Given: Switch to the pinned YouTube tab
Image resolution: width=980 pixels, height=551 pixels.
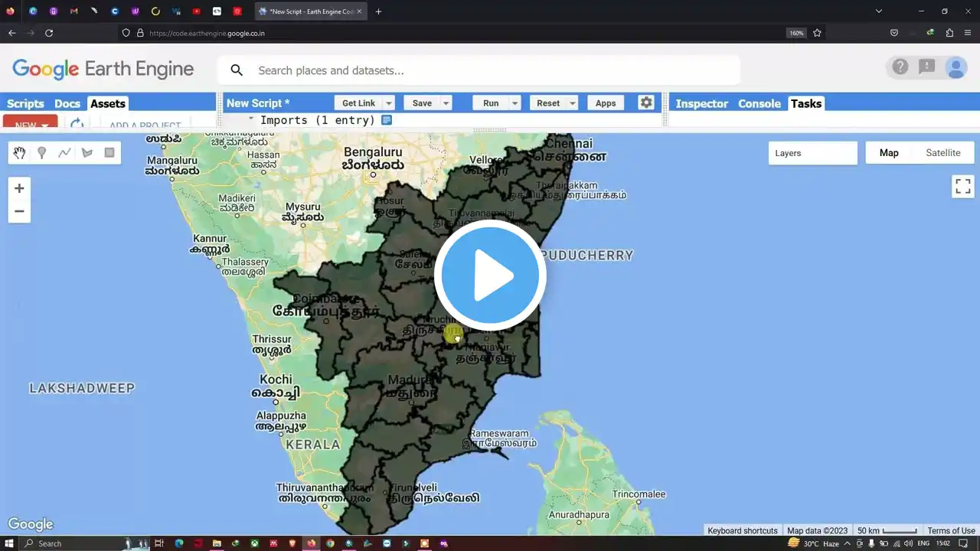Looking at the screenshot, I should (197, 11).
